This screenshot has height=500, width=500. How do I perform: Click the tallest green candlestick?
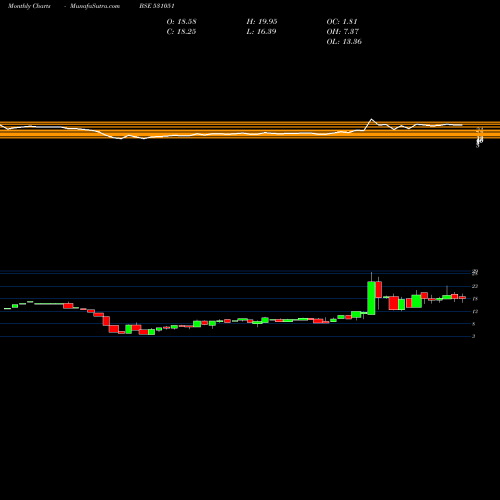tap(371, 298)
